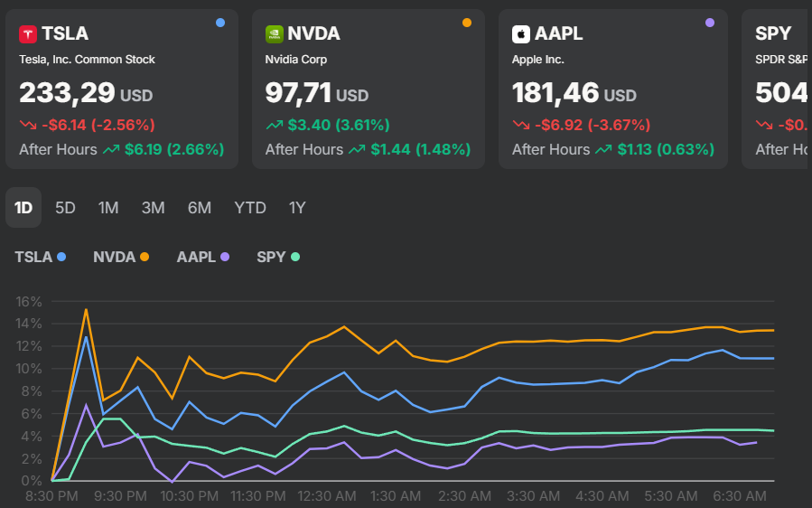Toggle SPY series in chart legend
Viewport: 812px width, 508px height.
click(278, 257)
